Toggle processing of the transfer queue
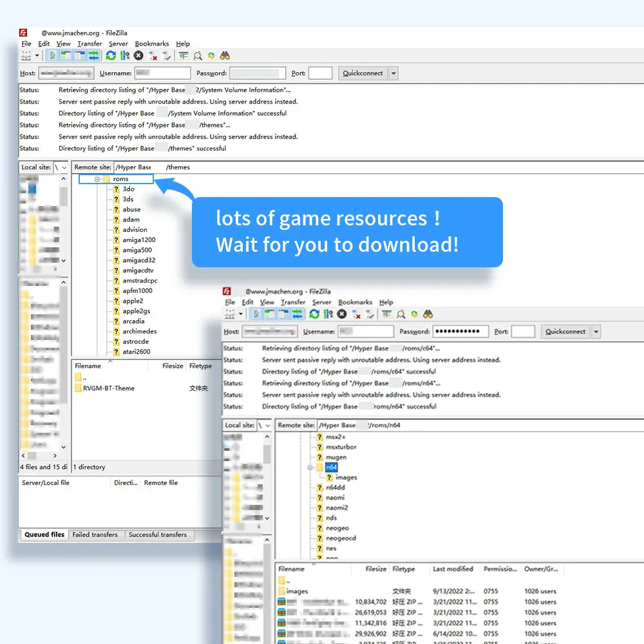 click(x=124, y=55)
